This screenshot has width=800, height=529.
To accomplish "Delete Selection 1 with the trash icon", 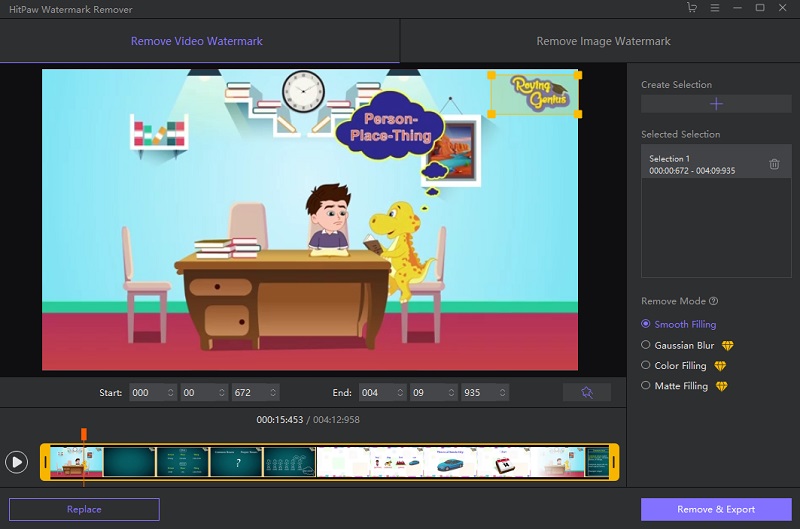I will (774, 164).
